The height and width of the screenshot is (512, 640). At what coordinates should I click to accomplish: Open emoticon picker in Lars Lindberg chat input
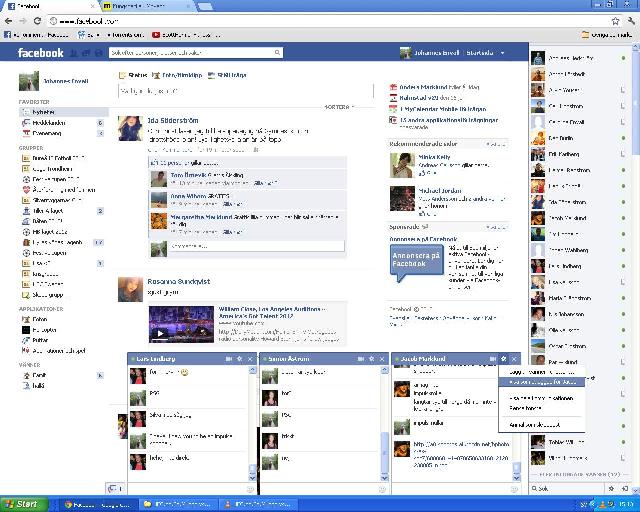pos(250,489)
